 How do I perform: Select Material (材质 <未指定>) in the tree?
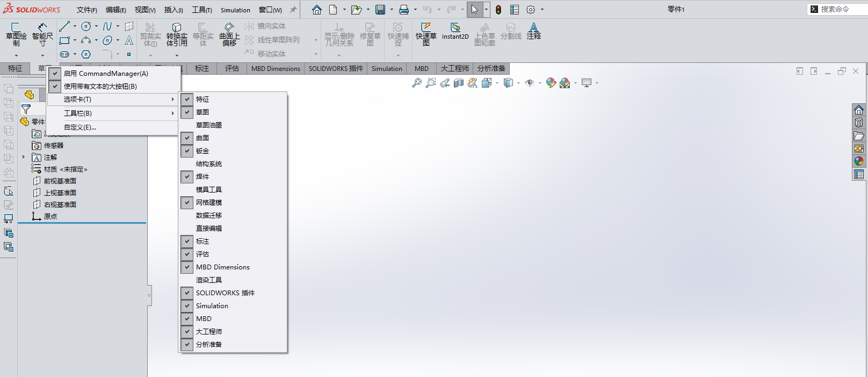coord(66,169)
